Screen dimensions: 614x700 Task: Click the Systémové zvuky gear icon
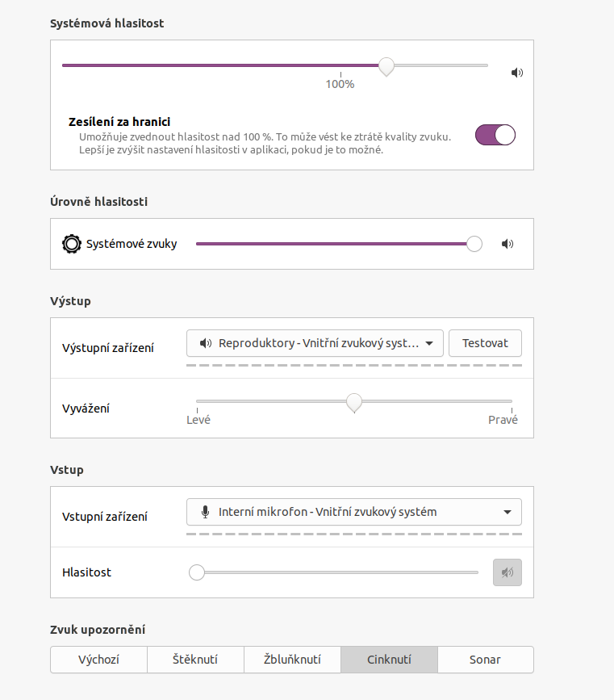click(71, 244)
